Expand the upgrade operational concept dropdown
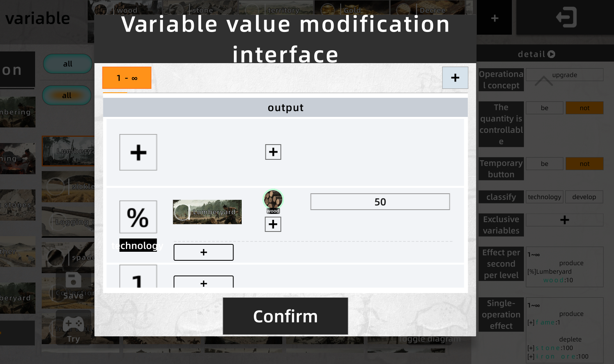The height and width of the screenshot is (364, 614). pos(564,75)
